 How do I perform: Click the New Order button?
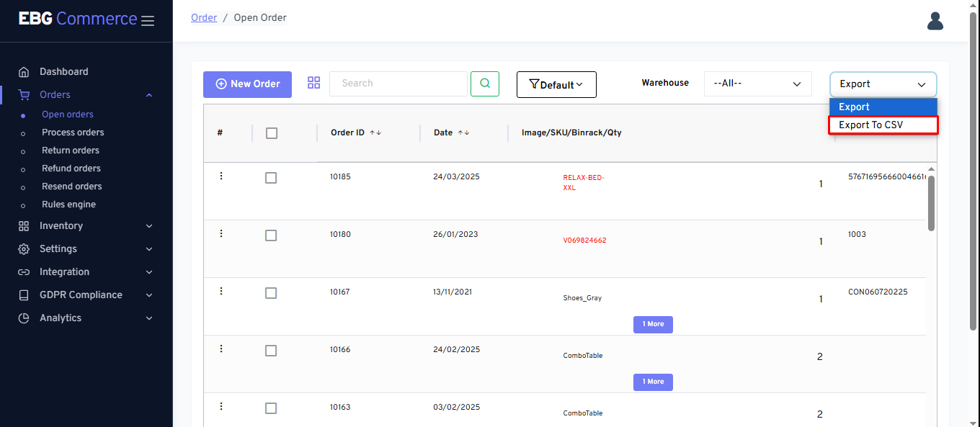247,84
